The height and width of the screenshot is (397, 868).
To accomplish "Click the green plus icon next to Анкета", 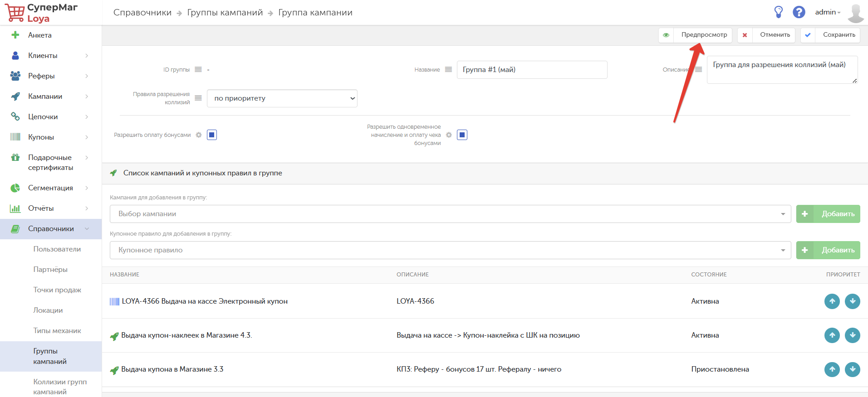I will (15, 35).
